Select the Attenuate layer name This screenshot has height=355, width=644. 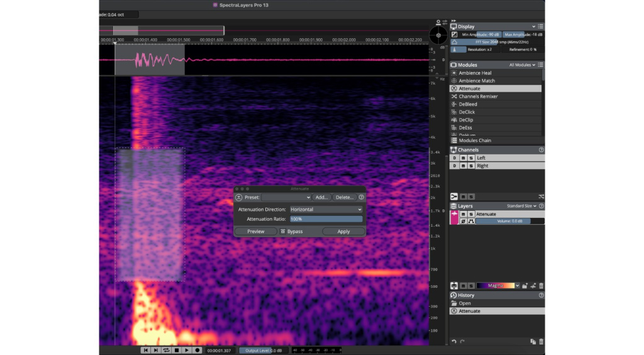pyautogui.click(x=486, y=214)
